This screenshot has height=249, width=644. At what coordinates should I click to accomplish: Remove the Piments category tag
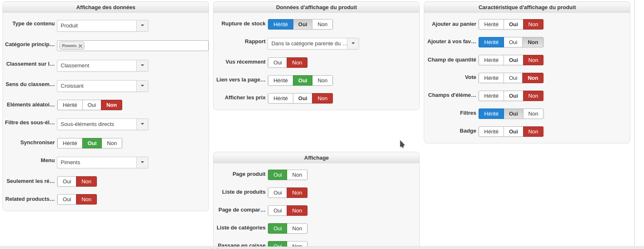81,46
